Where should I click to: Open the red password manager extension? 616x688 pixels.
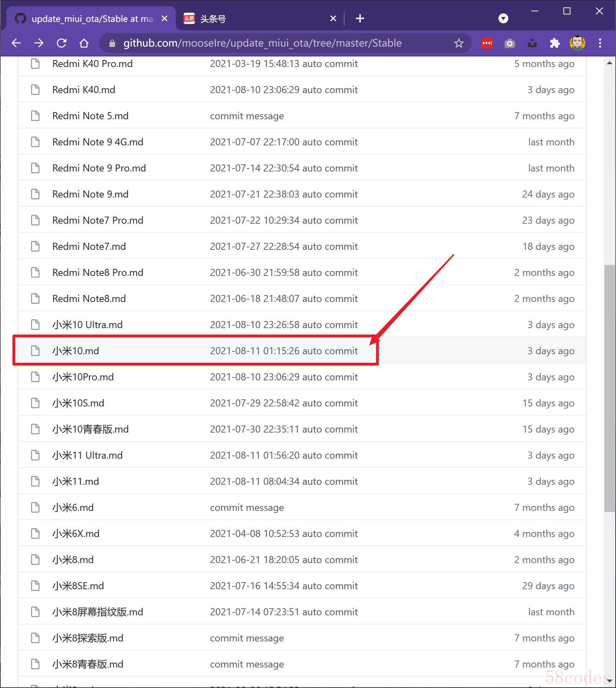click(x=487, y=43)
